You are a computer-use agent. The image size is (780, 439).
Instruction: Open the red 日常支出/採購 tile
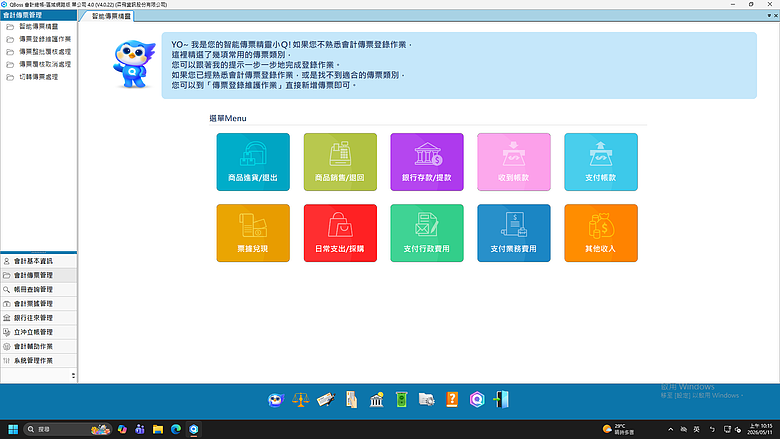340,233
